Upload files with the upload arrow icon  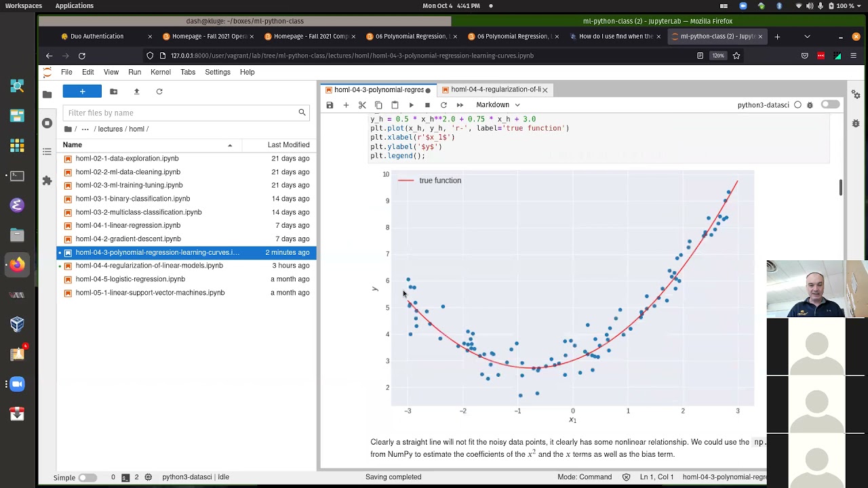(136, 91)
